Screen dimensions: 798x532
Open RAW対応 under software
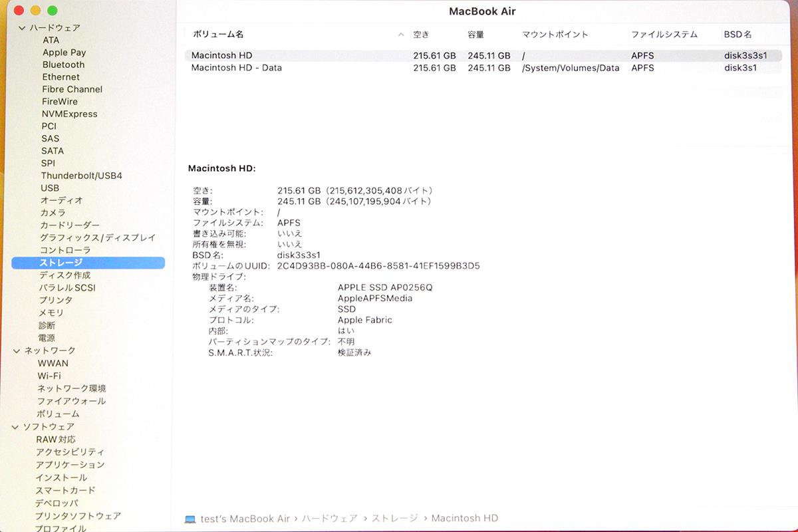(x=57, y=440)
